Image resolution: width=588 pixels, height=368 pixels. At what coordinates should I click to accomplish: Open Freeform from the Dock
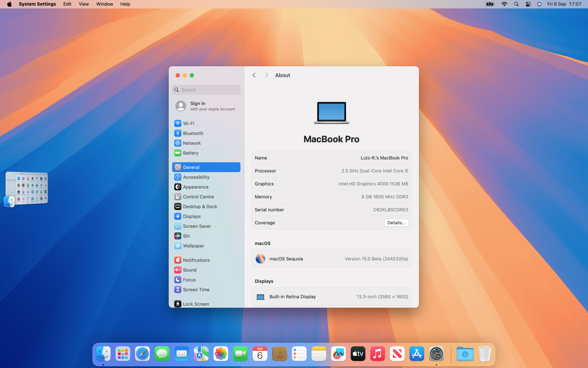click(x=338, y=354)
